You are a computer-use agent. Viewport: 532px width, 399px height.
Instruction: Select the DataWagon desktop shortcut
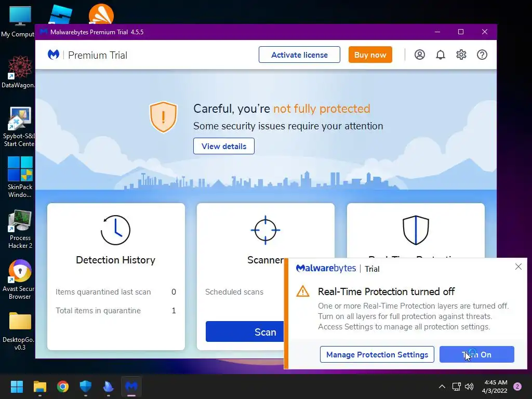pyautogui.click(x=19, y=72)
